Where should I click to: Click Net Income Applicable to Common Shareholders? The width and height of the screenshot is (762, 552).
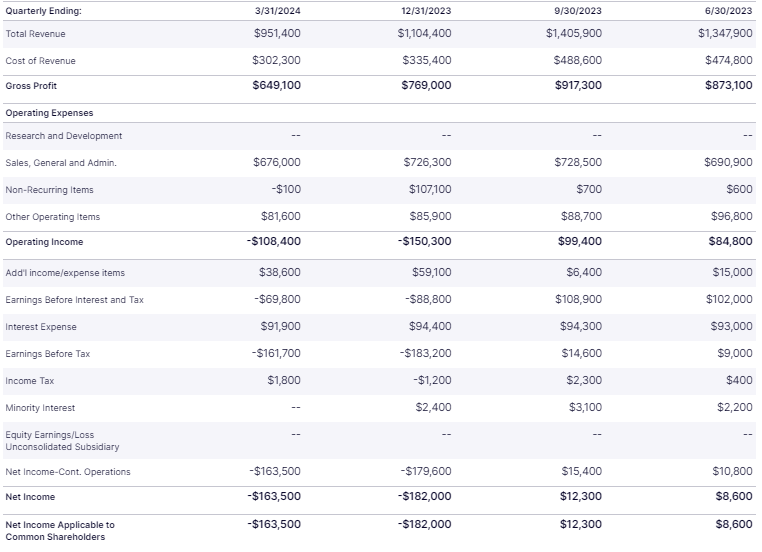(x=60, y=530)
